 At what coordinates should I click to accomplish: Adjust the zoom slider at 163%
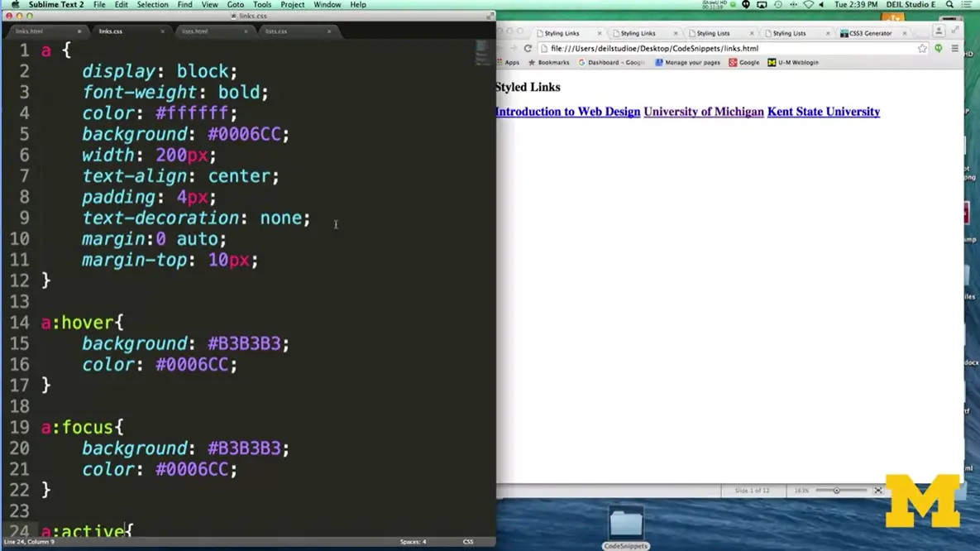837,491
